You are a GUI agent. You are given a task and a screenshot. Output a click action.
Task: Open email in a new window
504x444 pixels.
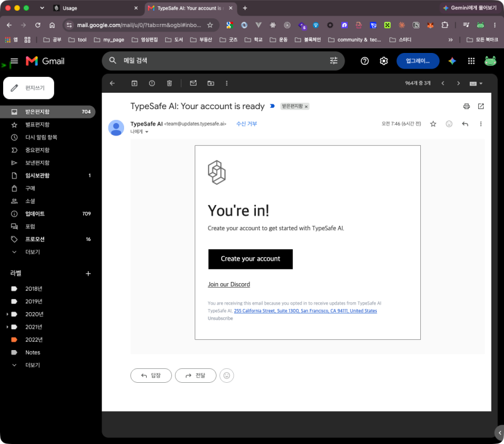click(x=481, y=106)
